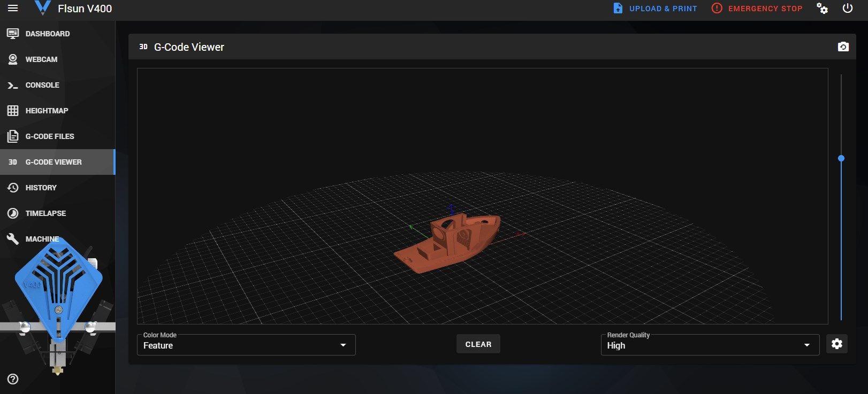868x394 pixels.
Task: Click the Heightmap grid icon
Action: click(13, 111)
